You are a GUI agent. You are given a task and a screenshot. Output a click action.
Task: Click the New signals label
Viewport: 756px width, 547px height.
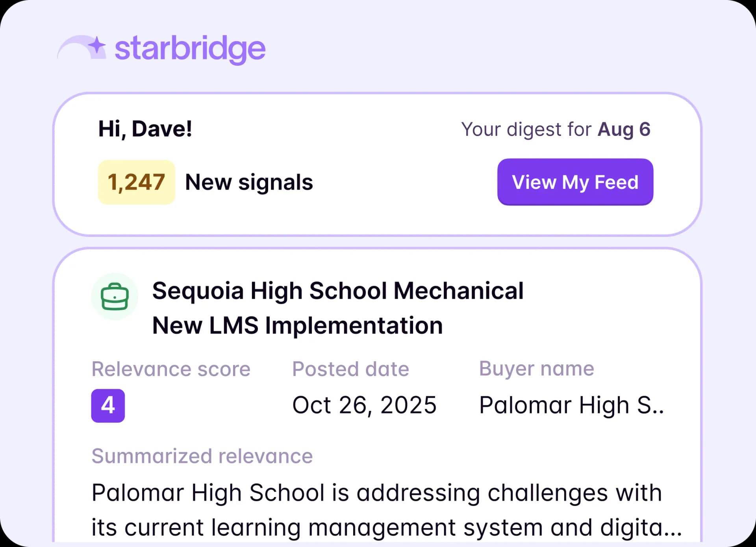click(x=249, y=182)
